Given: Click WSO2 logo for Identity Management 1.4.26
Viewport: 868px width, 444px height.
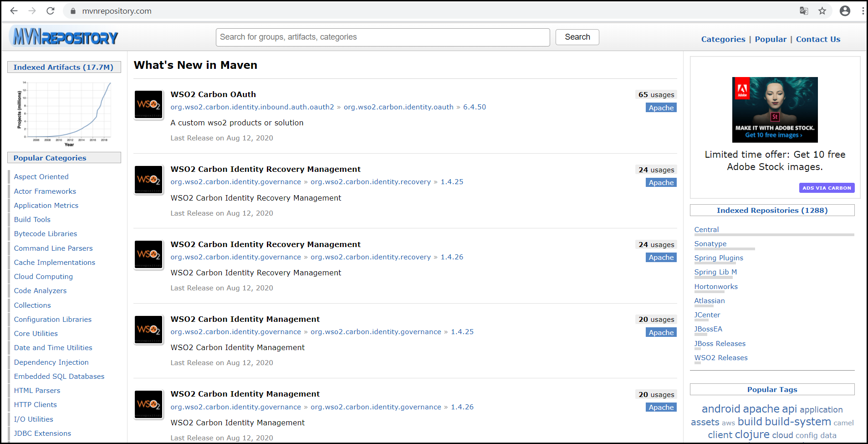Looking at the screenshot, I should (148, 404).
